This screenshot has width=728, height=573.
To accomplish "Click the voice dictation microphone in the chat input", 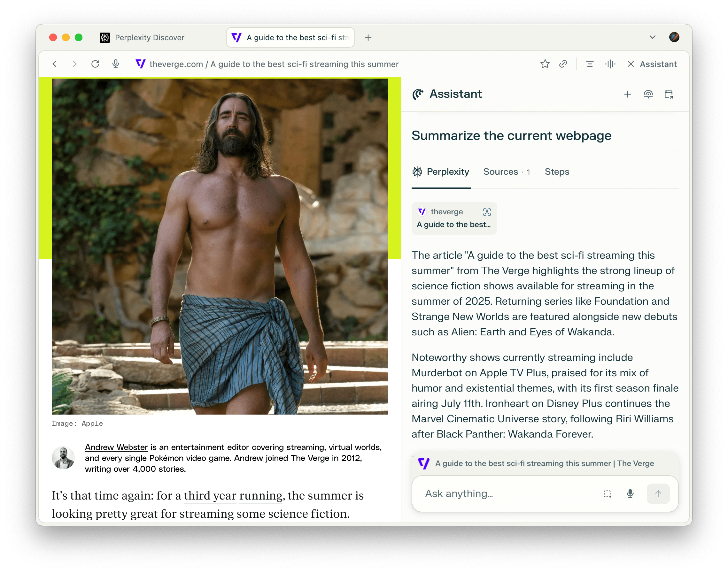I will [x=630, y=493].
